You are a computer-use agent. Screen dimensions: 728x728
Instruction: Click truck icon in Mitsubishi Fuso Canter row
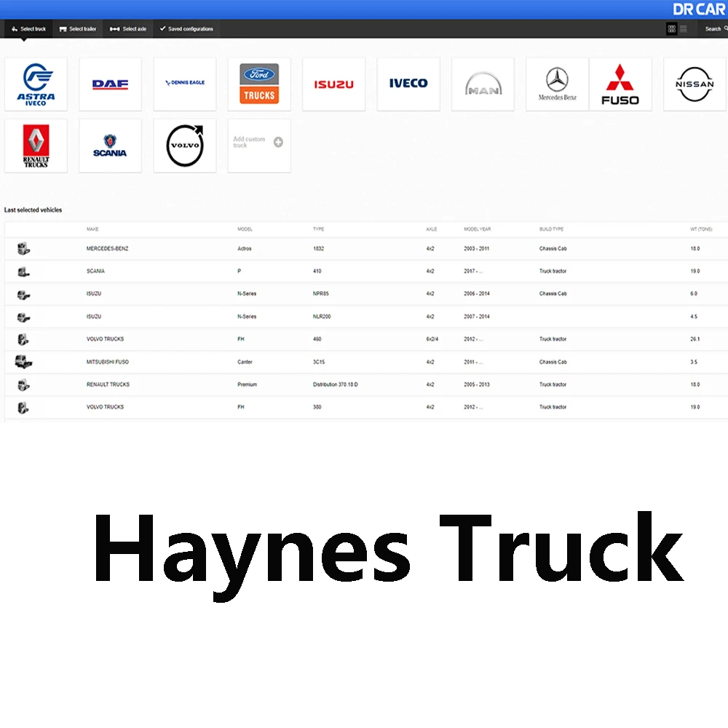tap(23, 362)
